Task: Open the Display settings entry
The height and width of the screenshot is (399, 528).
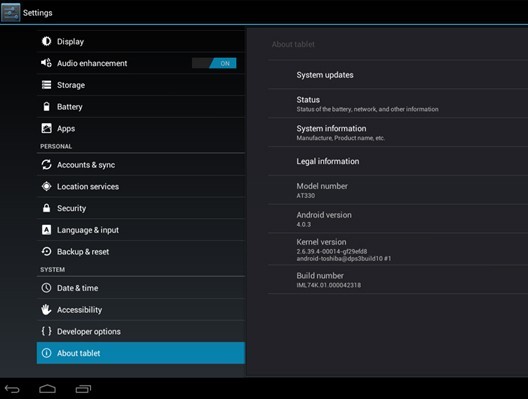Action: coord(141,41)
